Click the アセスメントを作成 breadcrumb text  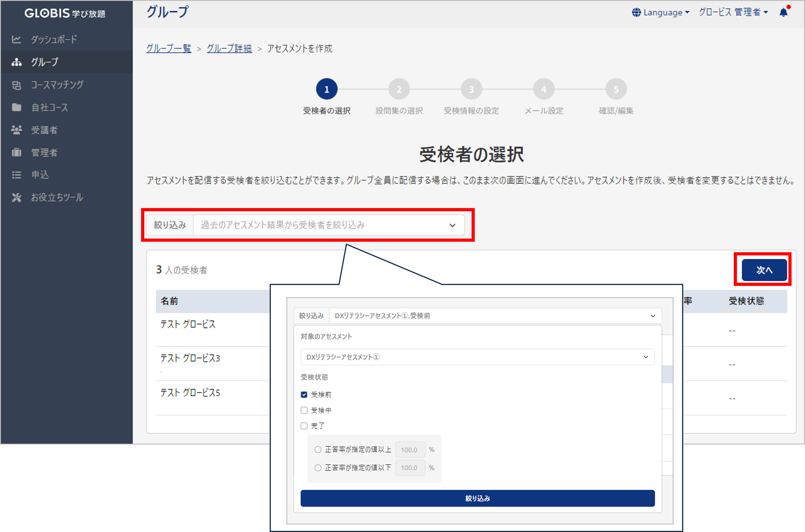pyautogui.click(x=300, y=48)
